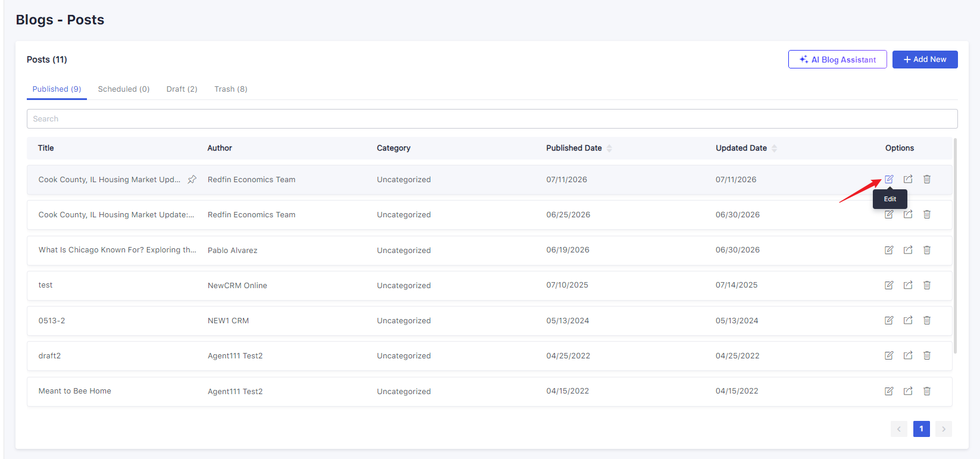Click the pin icon beside the first post title
This screenshot has width=980, height=459.
(x=192, y=179)
